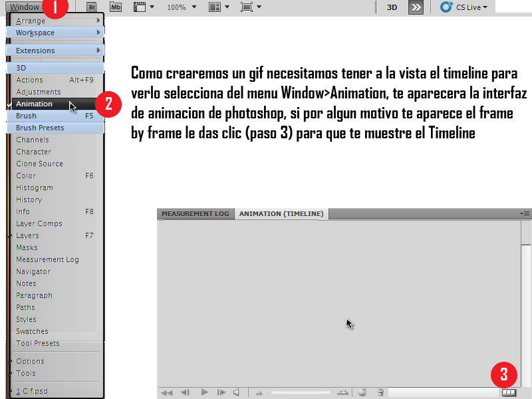
Task: Expand the Extensions submenu
Action: click(x=55, y=51)
